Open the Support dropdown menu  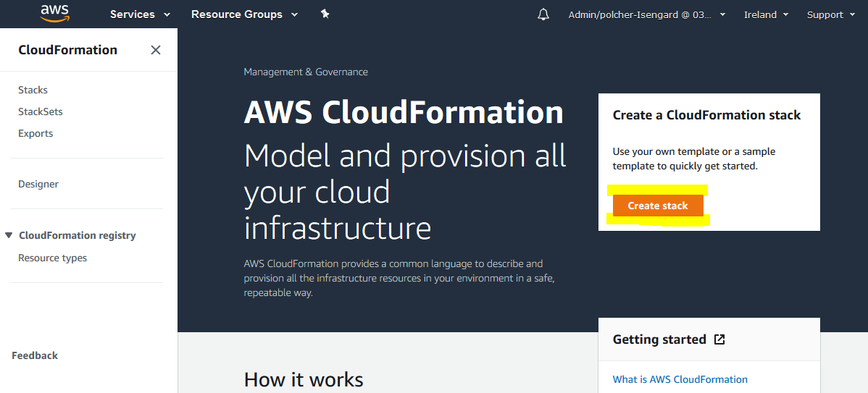[831, 15]
